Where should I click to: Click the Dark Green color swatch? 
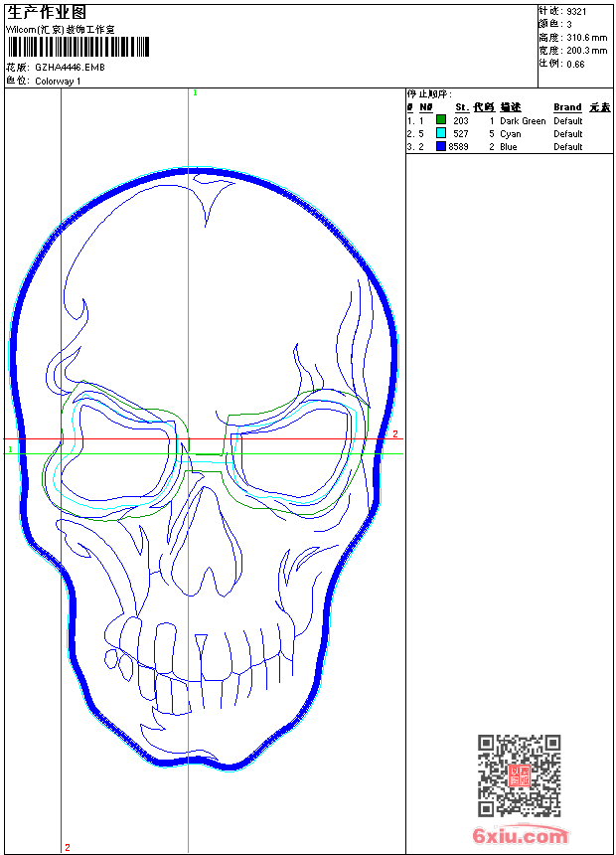441,120
